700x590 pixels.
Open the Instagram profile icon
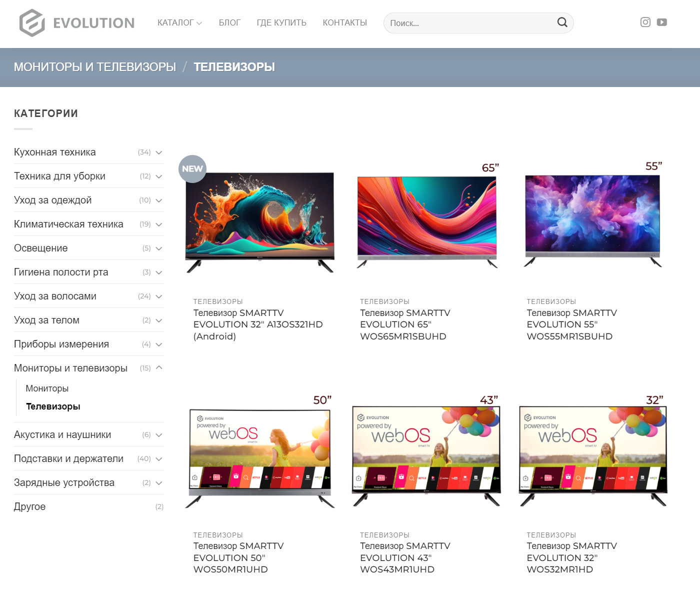645,22
